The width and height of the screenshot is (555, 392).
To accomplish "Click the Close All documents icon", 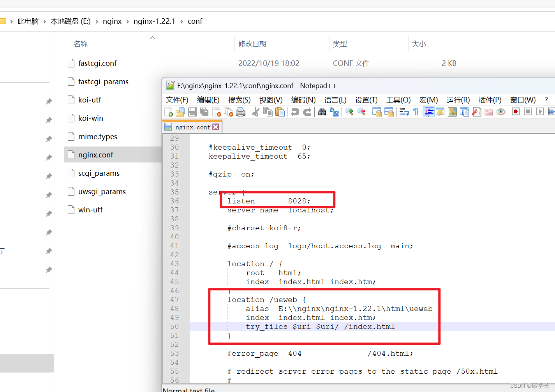I will click(229, 112).
